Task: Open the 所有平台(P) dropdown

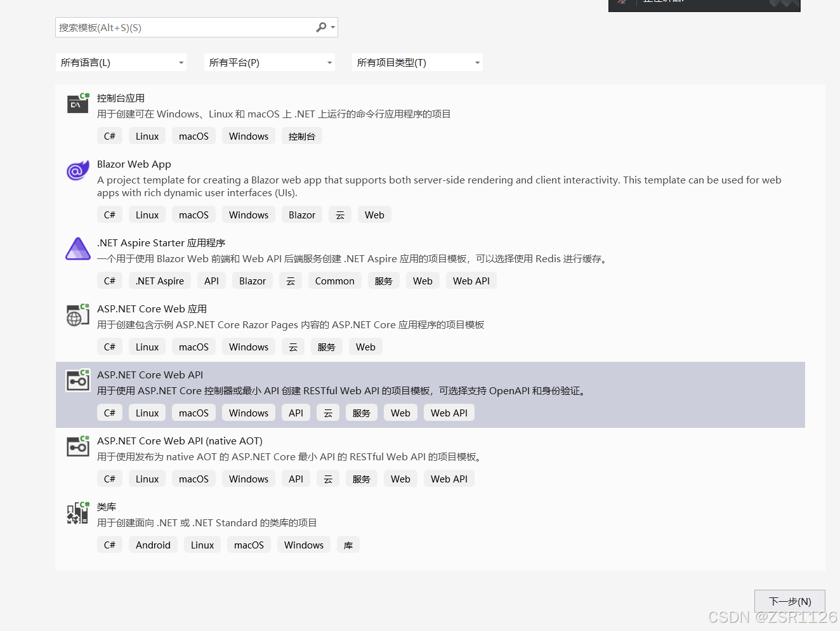Action: coord(269,62)
